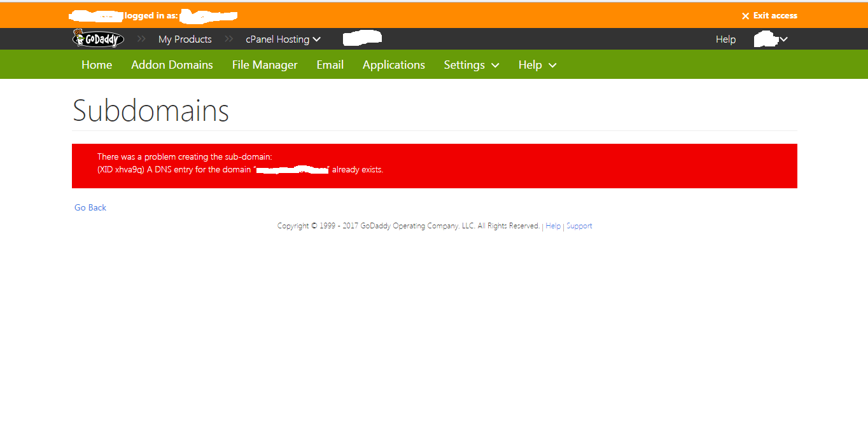Image resolution: width=868 pixels, height=423 pixels.
Task: Expand the Settings dropdown menu
Action: pyautogui.click(x=472, y=65)
